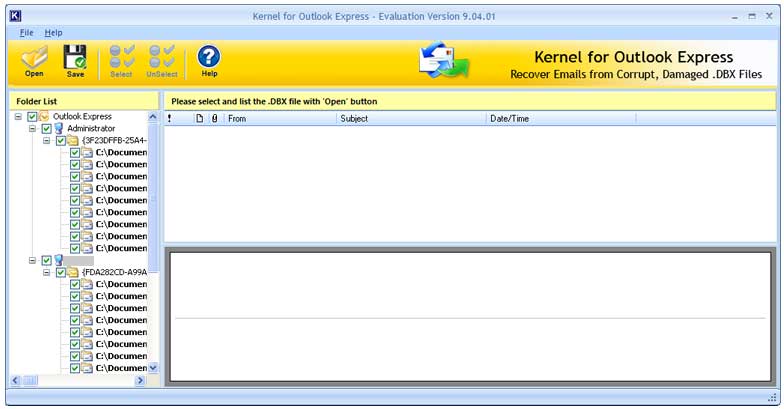
Task: Click the page icon column header
Action: (200, 118)
